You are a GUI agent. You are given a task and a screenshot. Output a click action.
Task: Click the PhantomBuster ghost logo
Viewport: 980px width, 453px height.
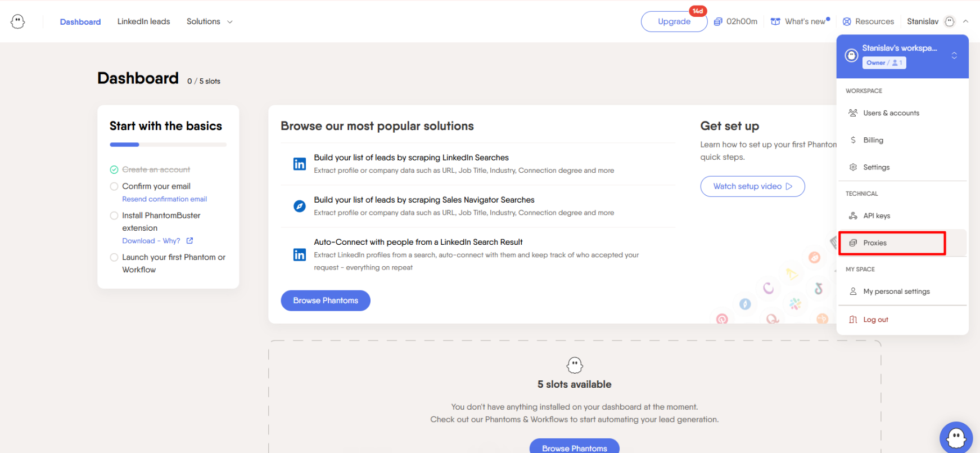(x=18, y=21)
